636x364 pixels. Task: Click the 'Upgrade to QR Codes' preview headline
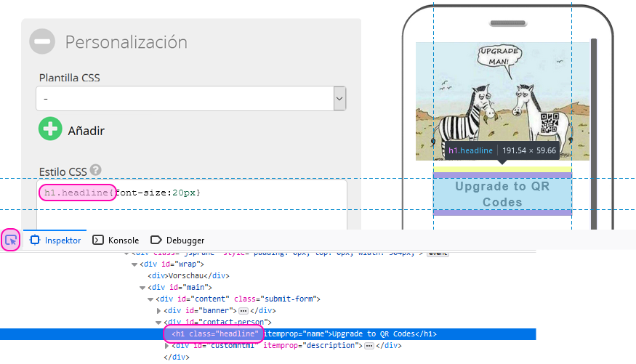502,194
